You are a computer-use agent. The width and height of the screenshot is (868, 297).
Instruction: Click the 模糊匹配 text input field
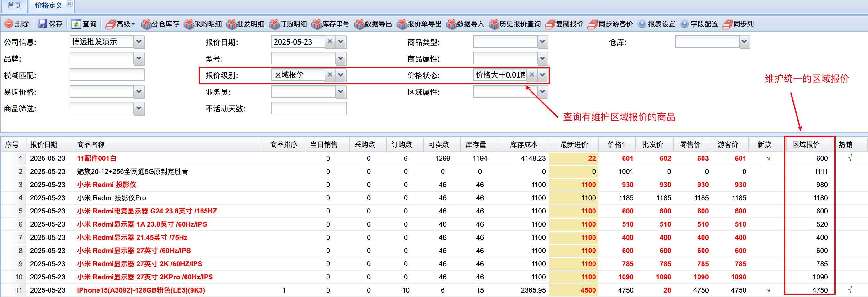107,75
